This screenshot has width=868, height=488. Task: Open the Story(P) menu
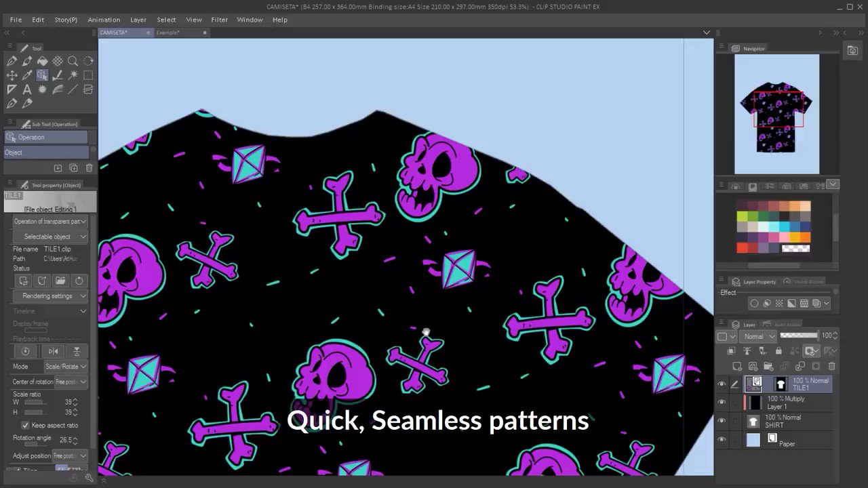(66, 20)
